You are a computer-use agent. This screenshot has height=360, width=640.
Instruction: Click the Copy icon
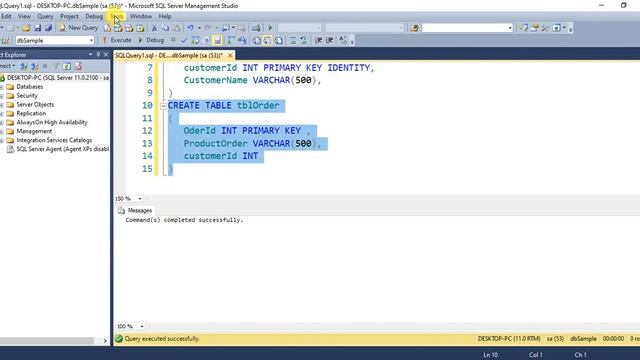coord(165,28)
